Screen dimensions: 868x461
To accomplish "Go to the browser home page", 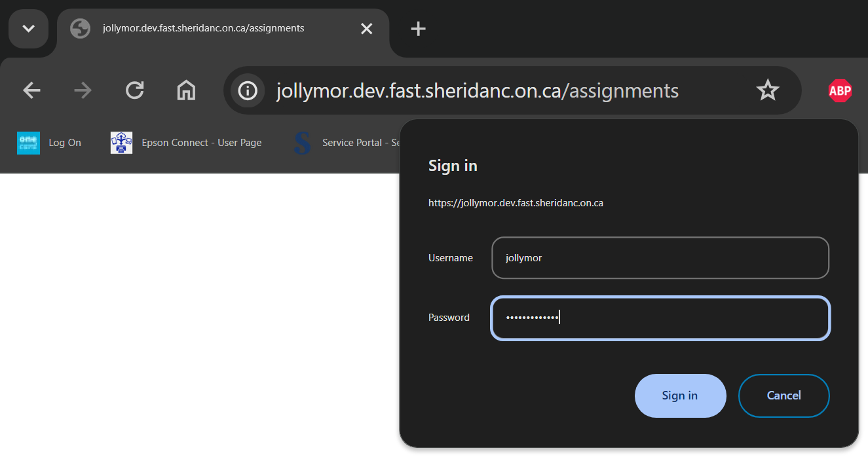I will [x=187, y=90].
